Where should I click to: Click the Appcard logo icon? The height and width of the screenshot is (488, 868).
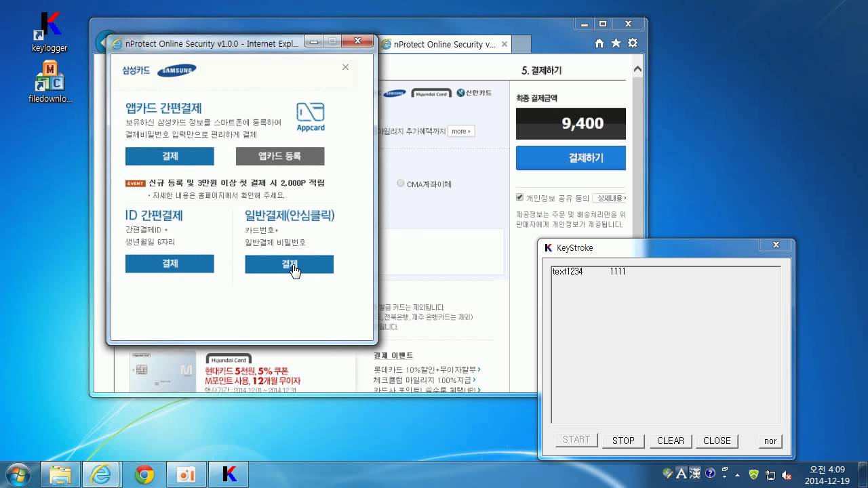[311, 117]
